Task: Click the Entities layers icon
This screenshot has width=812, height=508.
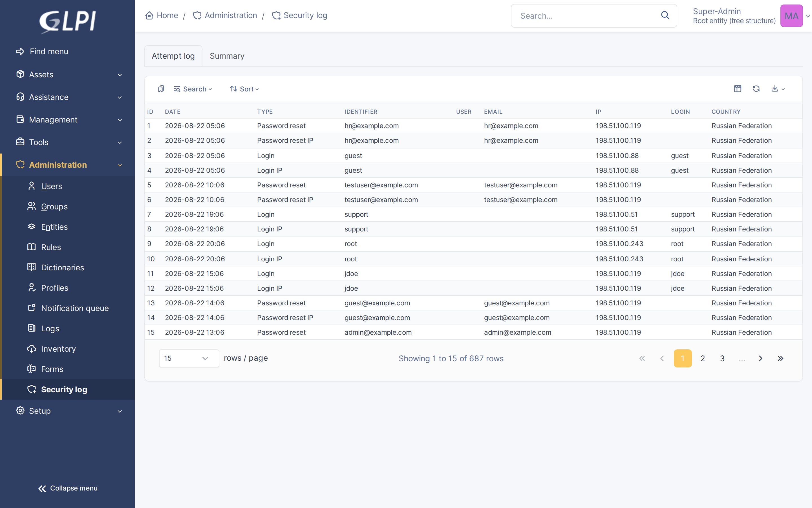Action: tap(32, 226)
